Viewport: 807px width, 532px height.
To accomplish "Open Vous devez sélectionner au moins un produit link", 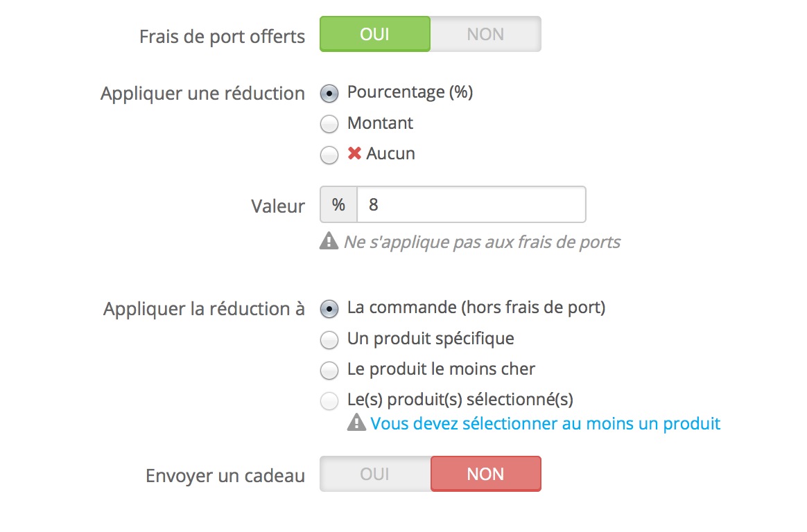I will (x=545, y=423).
